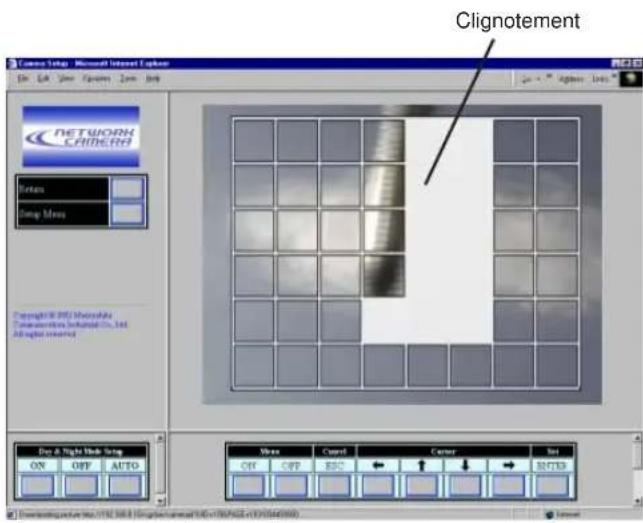The height and width of the screenshot is (523, 643).
Task: Open the Tools menu
Action: pyautogui.click(x=128, y=78)
